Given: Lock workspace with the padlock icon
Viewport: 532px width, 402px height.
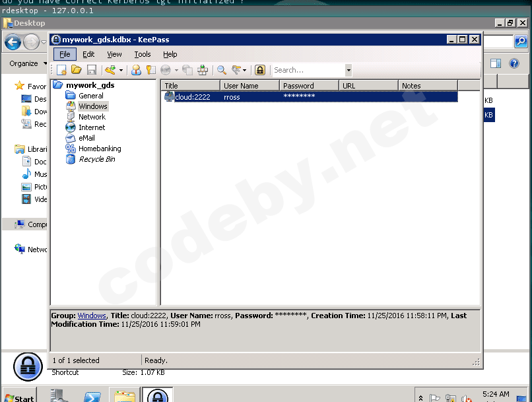Looking at the screenshot, I should (x=260, y=70).
